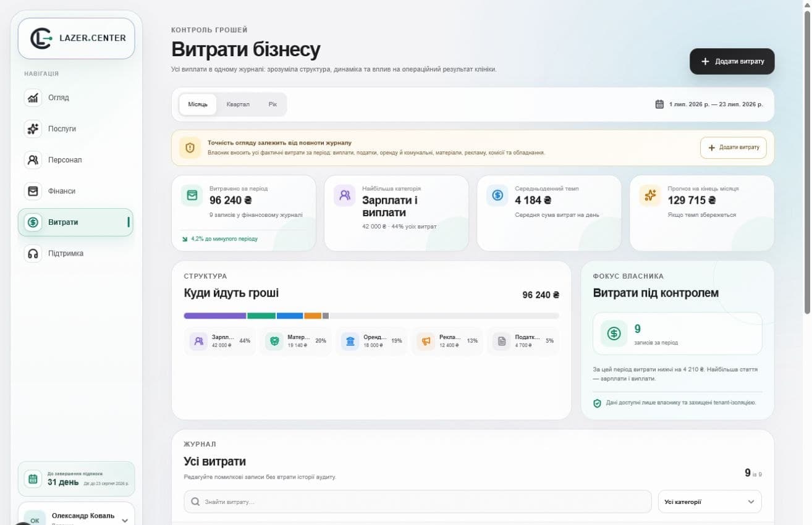Click the purple Зарплати segment of bar
Image resolution: width=812 pixels, height=525 pixels.
[x=215, y=316]
